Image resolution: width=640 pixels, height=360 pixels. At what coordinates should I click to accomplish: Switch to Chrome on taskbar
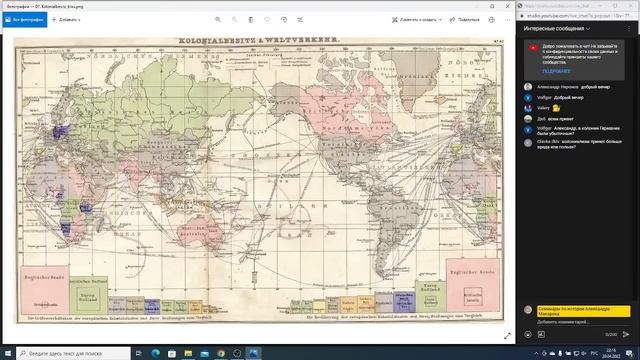pos(221,353)
